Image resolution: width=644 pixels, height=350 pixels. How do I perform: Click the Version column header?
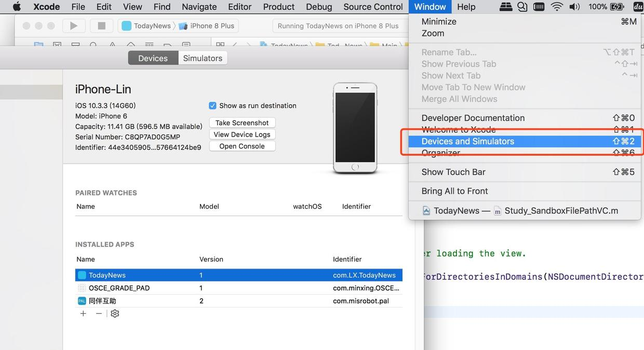coord(211,259)
